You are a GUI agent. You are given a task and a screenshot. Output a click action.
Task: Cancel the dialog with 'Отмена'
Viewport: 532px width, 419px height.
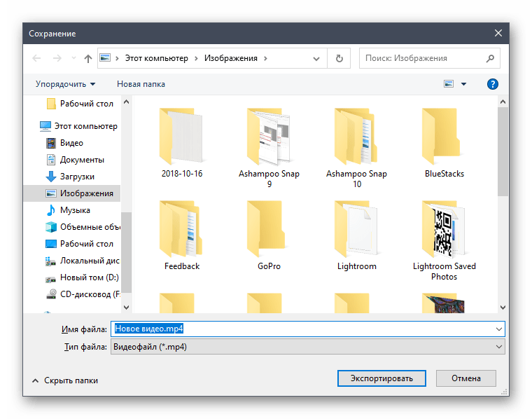[x=465, y=378]
